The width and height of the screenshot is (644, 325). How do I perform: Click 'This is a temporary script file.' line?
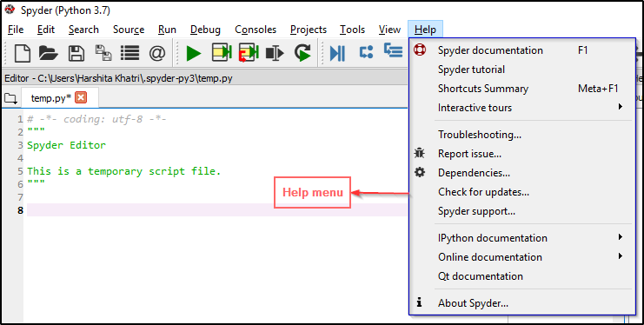coord(124,171)
